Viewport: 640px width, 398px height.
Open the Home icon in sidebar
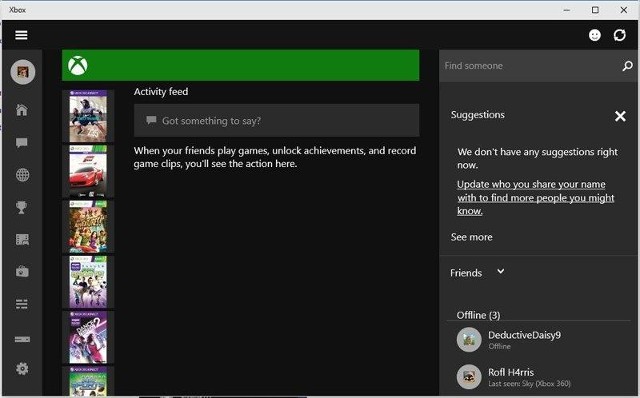[22, 110]
